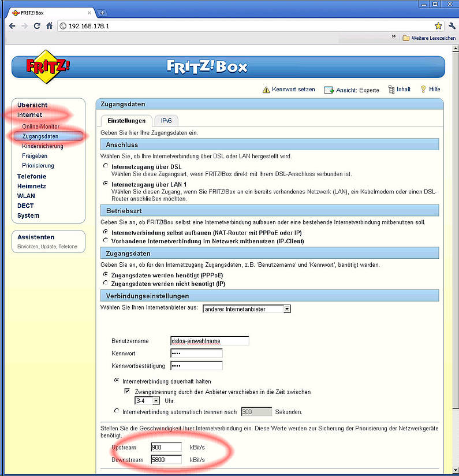Open Freigaben in the sidebar
Screen dimensions: 459x476
[x=35, y=156]
